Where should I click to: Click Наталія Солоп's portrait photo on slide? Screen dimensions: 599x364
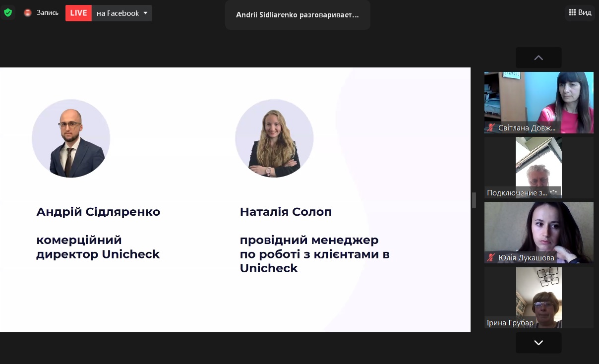click(x=274, y=138)
